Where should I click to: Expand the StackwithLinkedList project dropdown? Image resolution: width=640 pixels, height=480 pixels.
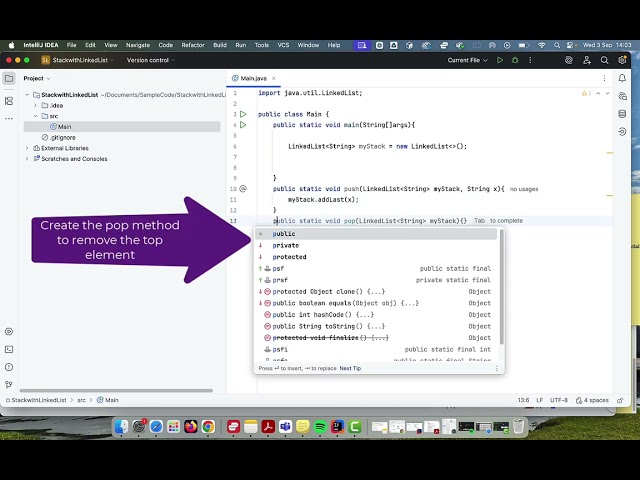[x=78, y=60]
